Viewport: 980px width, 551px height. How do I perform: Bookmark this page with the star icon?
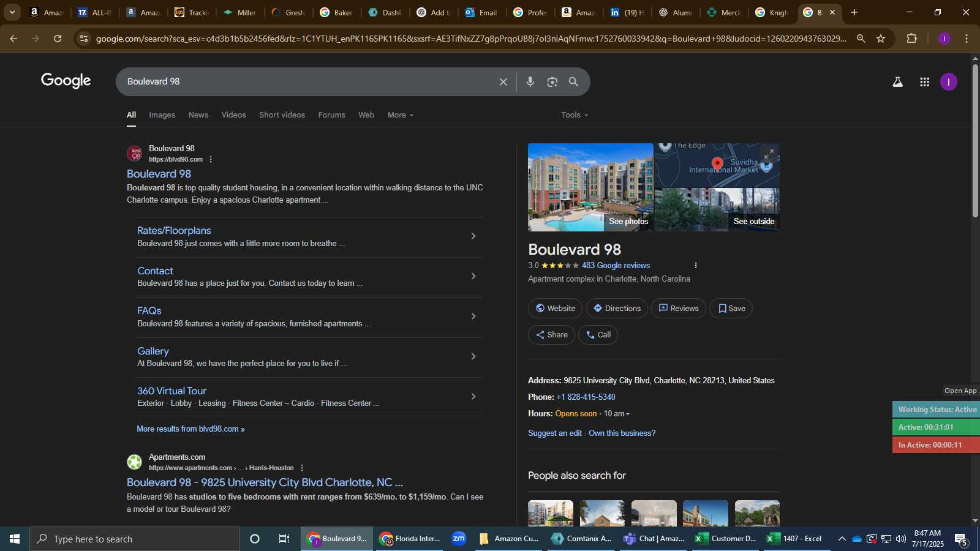881,39
